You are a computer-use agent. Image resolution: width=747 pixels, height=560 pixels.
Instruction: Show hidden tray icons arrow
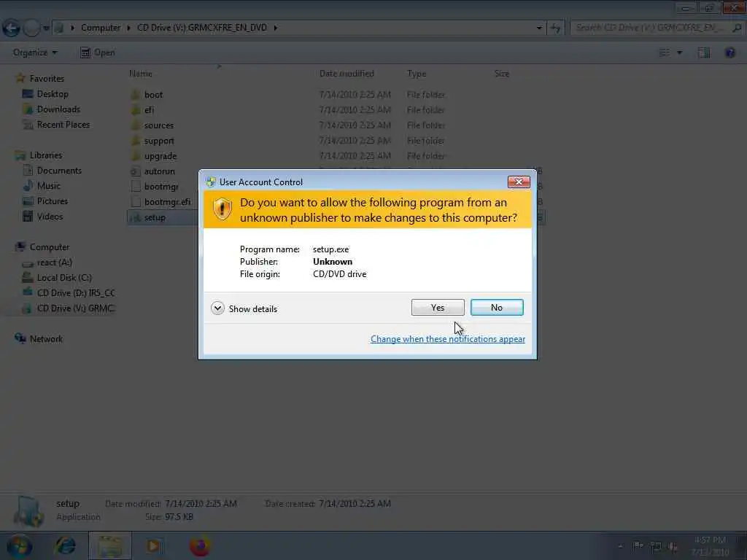click(620, 547)
